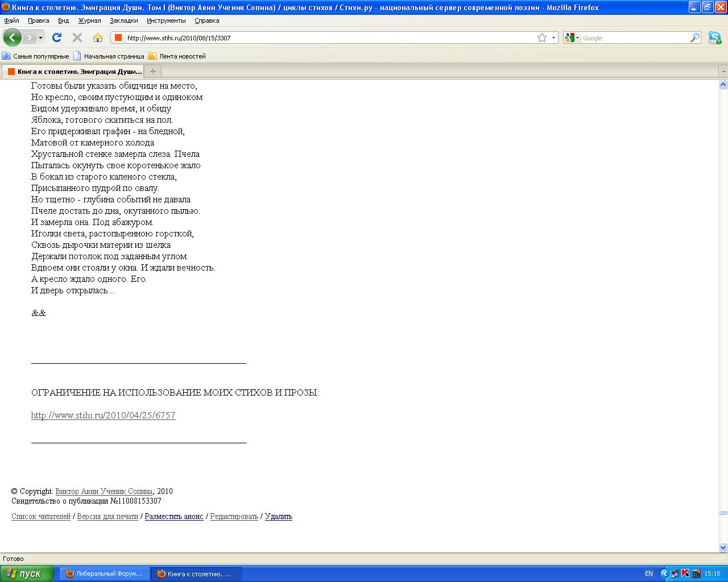Image resolution: width=728 pixels, height=582 pixels.
Task: Click the Редактировать link
Action: (234, 517)
